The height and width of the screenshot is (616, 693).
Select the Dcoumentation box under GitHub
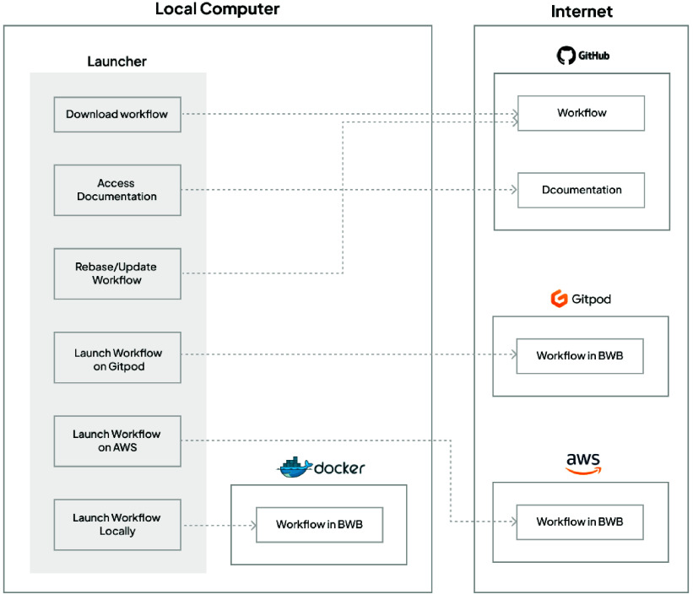(581, 190)
